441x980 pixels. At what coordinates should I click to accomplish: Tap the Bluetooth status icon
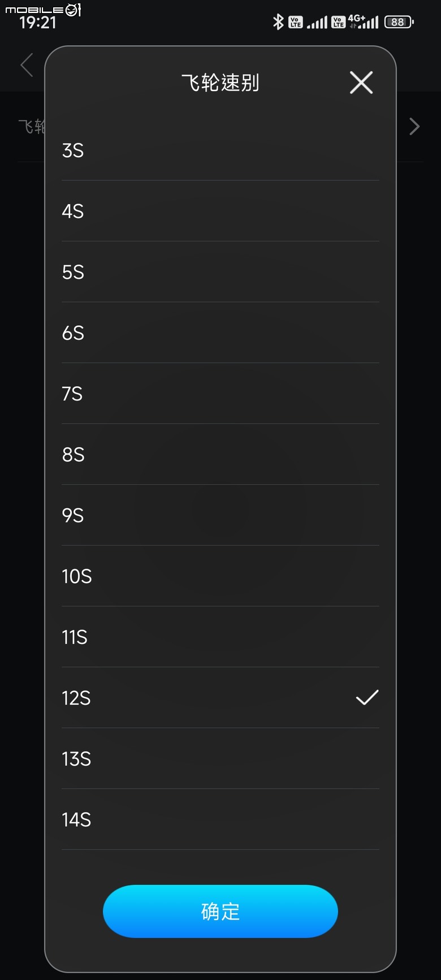[278, 22]
